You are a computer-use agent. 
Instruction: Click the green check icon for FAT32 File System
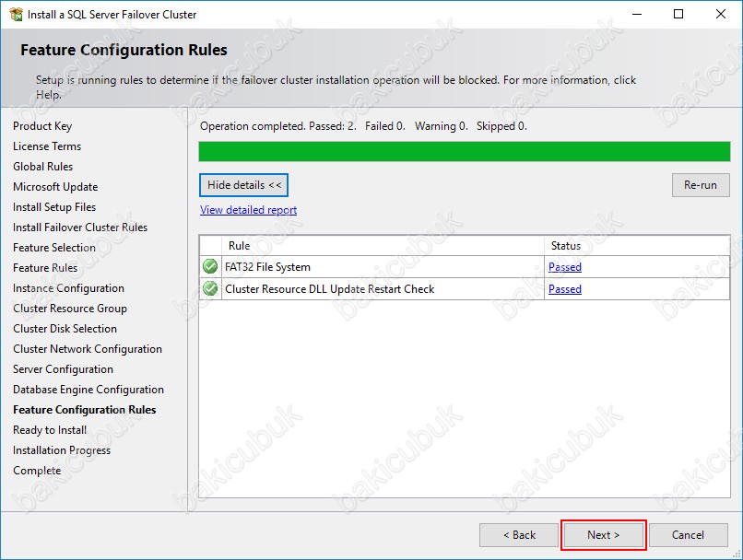pyautogui.click(x=210, y=266)
